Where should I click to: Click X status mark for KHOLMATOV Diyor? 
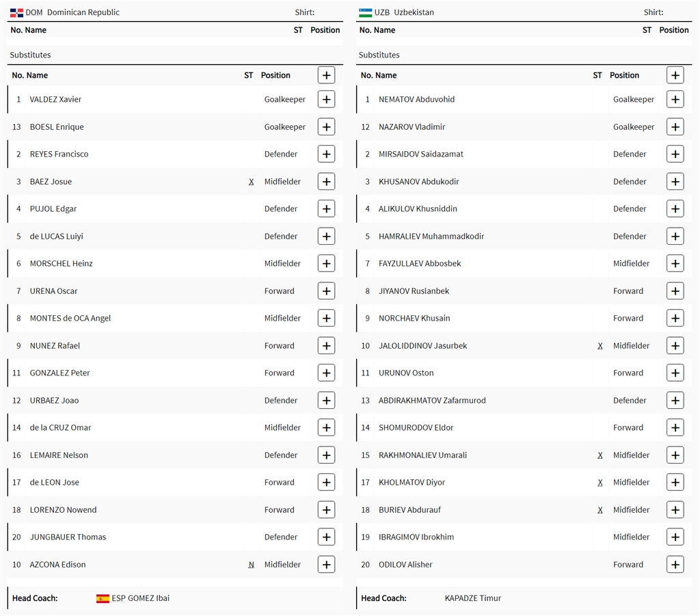[x=600, y=483]
